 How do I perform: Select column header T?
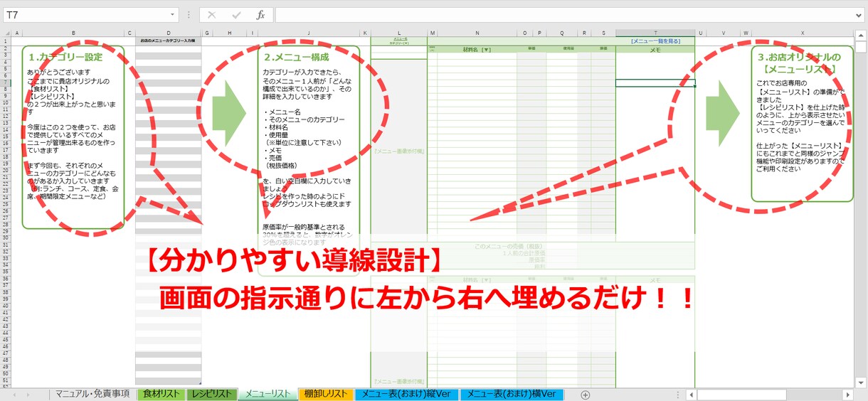pyautogui.click(x=655, y=33)
